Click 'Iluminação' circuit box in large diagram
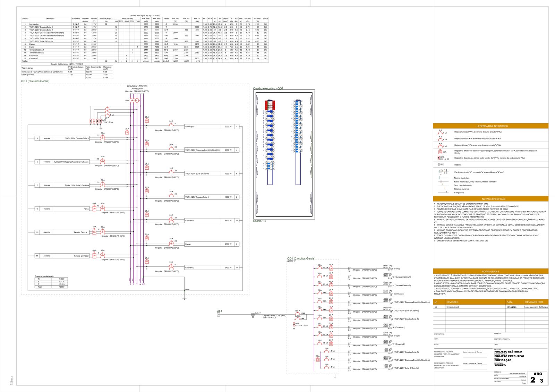555x392 pixels. click(212, 127)
